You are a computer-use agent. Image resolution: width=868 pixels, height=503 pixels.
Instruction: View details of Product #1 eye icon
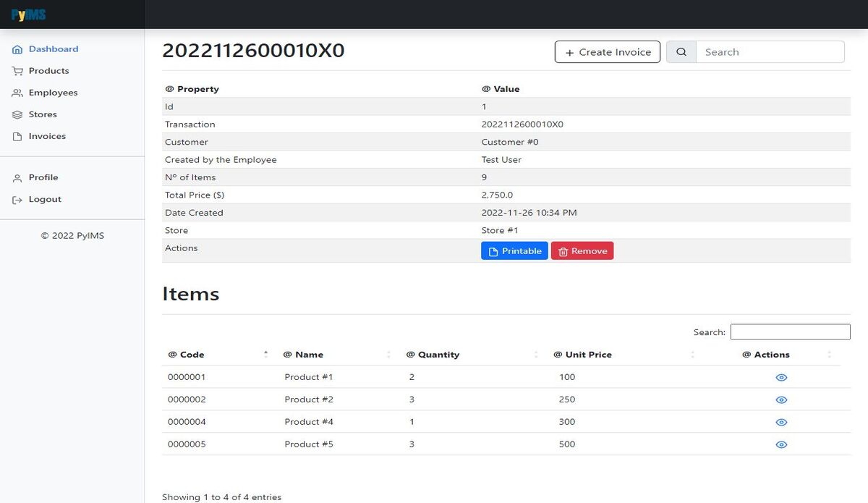[781, 378]
